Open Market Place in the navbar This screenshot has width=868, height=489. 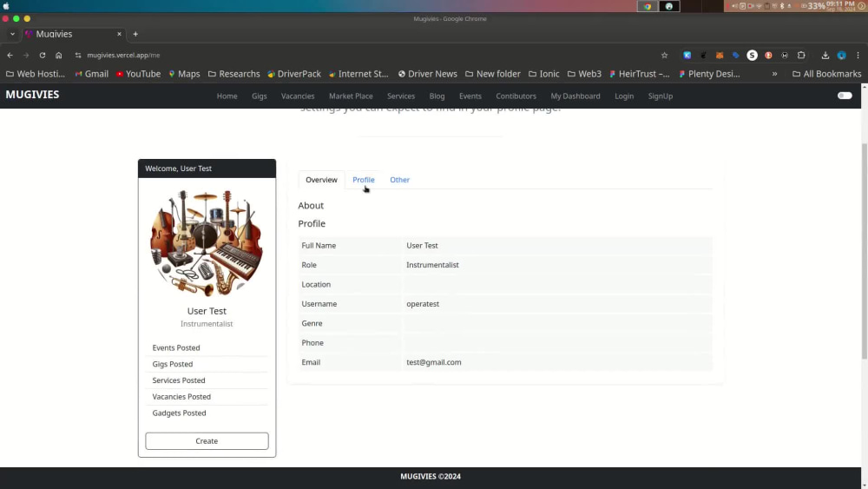point(351,96)
